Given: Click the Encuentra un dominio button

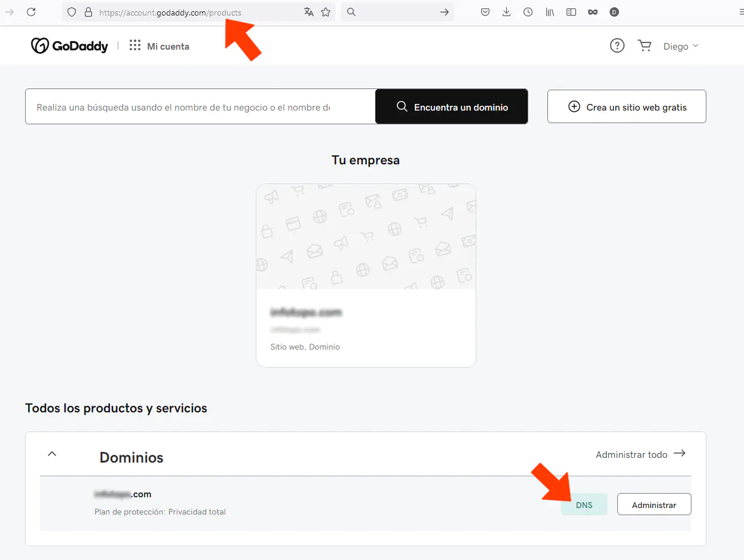Looking at the screenshot, I should click(x=451, y=106).
